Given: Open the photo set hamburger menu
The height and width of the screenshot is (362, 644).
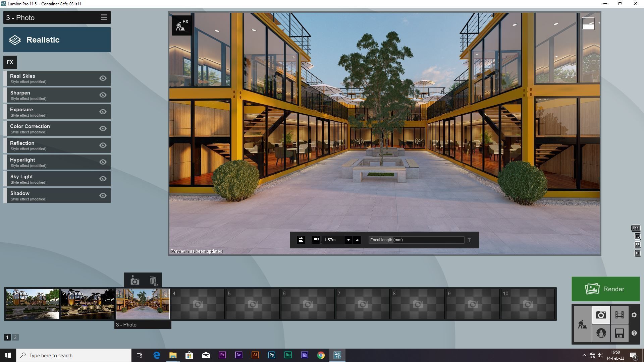Looking at the screenshot, I should click(104, 17).
